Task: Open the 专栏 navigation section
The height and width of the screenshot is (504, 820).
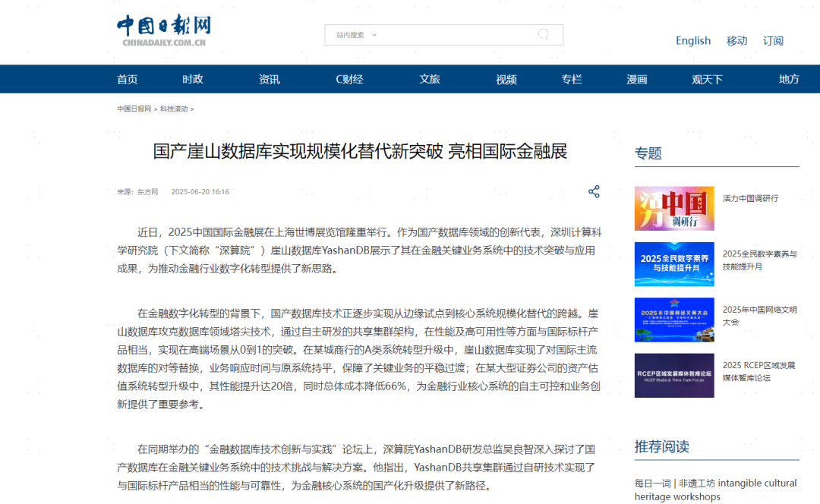Action: 572,80
